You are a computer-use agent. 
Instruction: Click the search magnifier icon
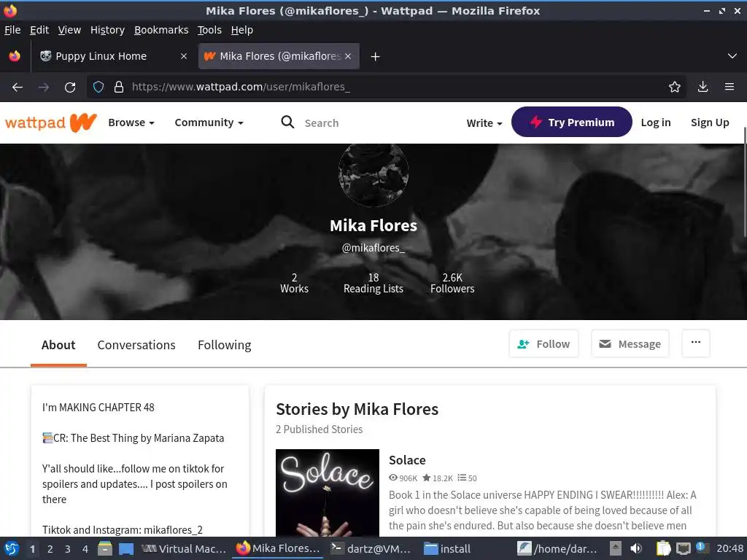(287, 122)
